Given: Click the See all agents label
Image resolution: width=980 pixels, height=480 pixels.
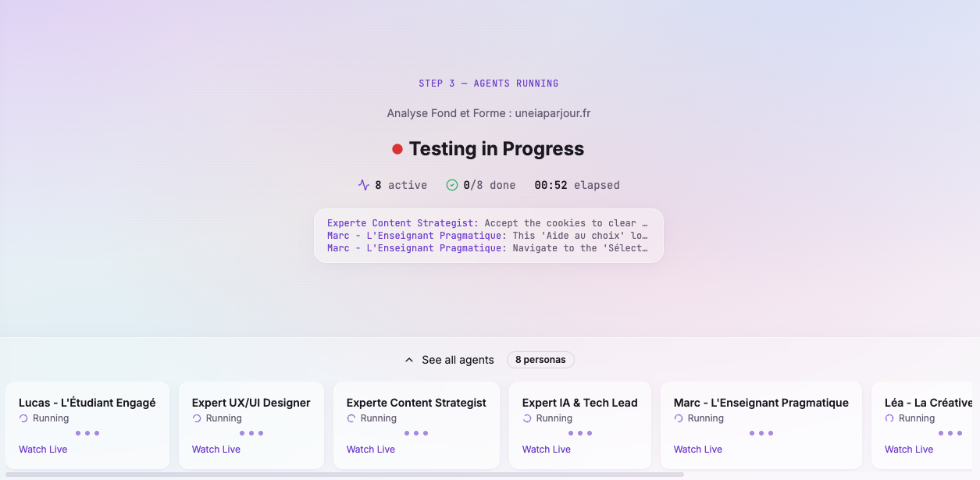Looking at the screenshot, I should click(458, 360).
